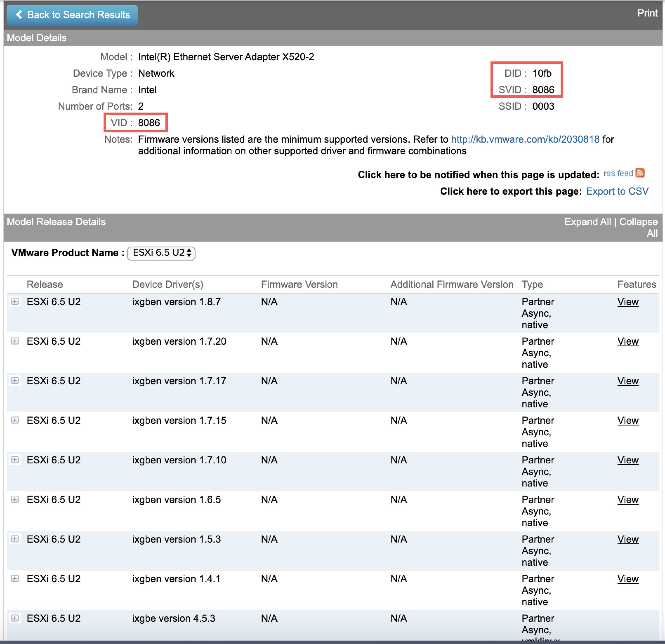Click the Release column header

[x=45, y=284]
